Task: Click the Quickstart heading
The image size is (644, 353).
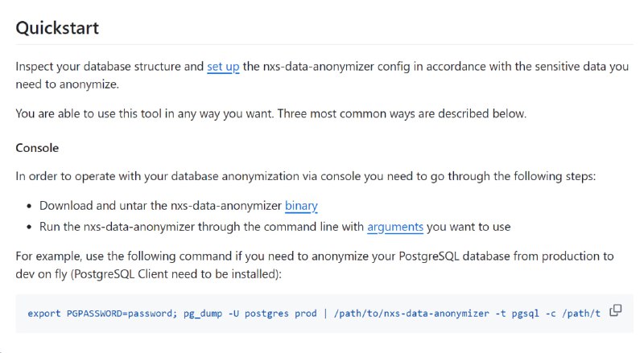Action: [57, 28]
